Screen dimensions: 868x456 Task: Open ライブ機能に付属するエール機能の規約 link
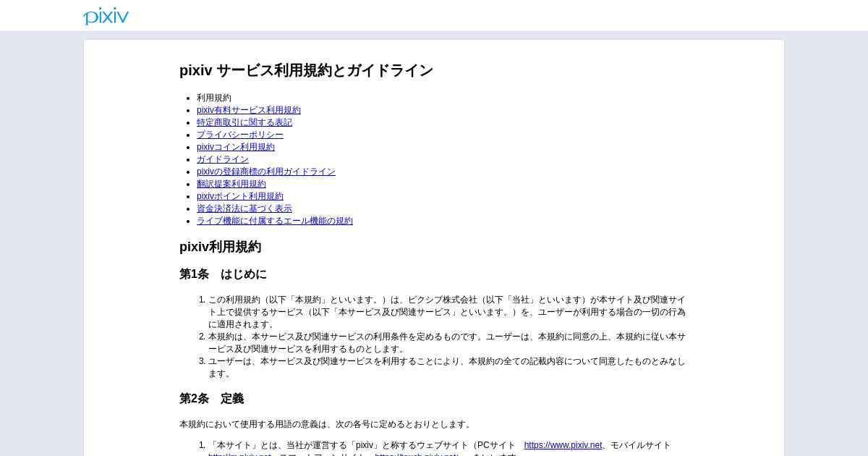(x=275, y=221)
